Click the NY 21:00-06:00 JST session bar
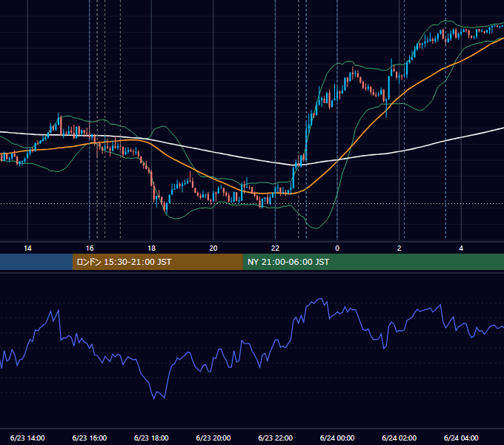 tap(373, 262)
